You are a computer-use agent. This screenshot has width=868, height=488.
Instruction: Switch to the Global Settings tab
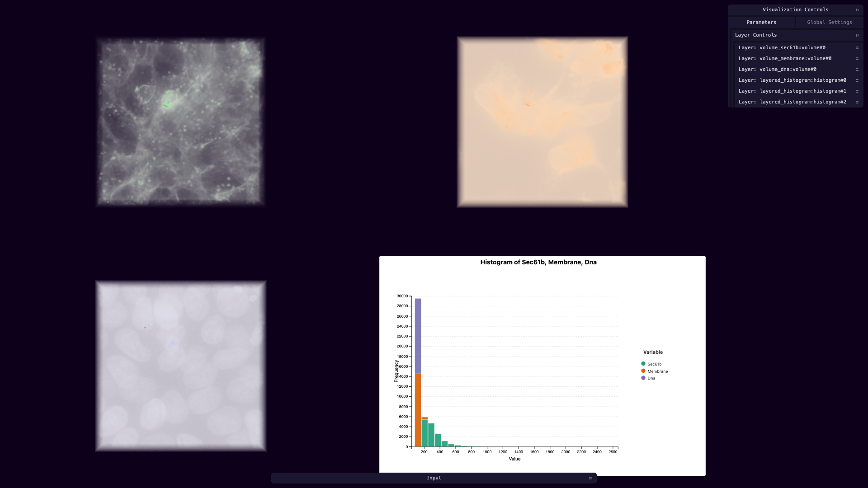830,22
